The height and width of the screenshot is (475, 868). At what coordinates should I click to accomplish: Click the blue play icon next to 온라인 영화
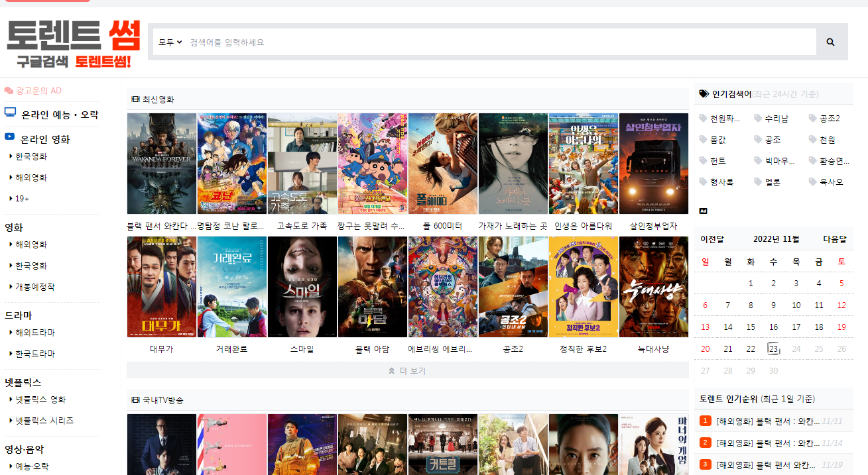pos(9,137)
